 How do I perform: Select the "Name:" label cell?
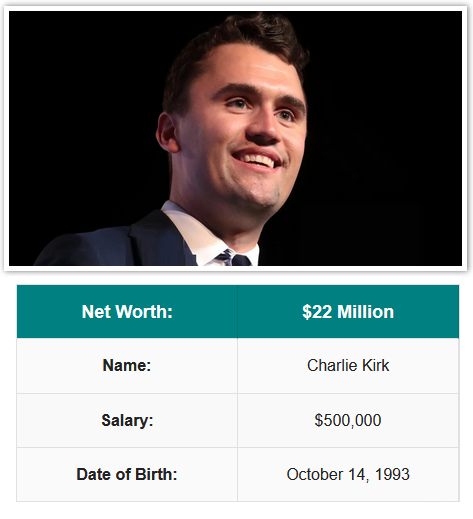[x=127, y=366]
